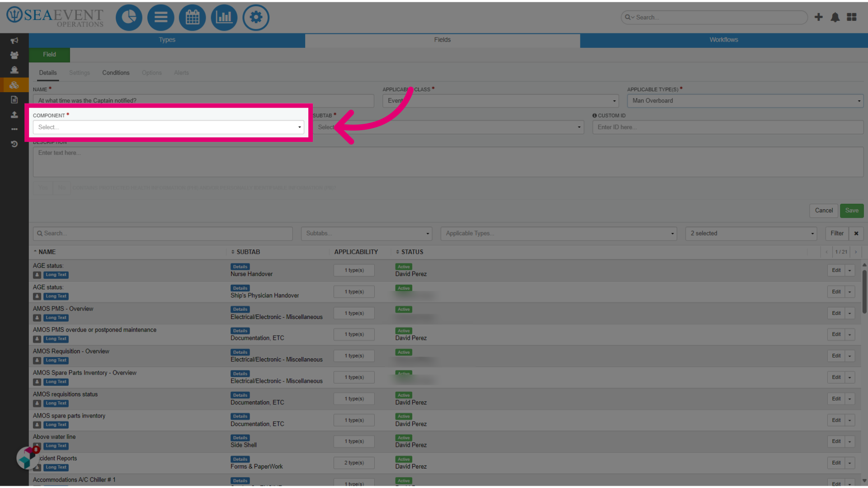868x488 pixels.
Task: Select Yes for PHI/PII toggle
Action: coord(43,188)
